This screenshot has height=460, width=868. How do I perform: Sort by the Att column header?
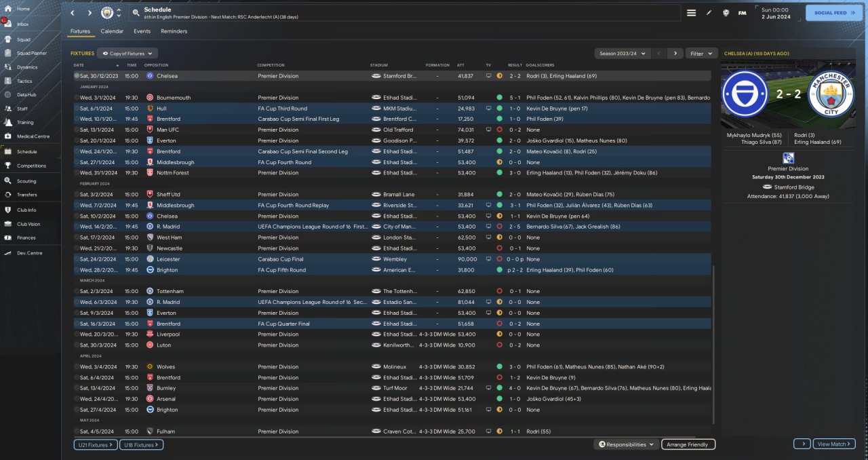click(461, 65)
